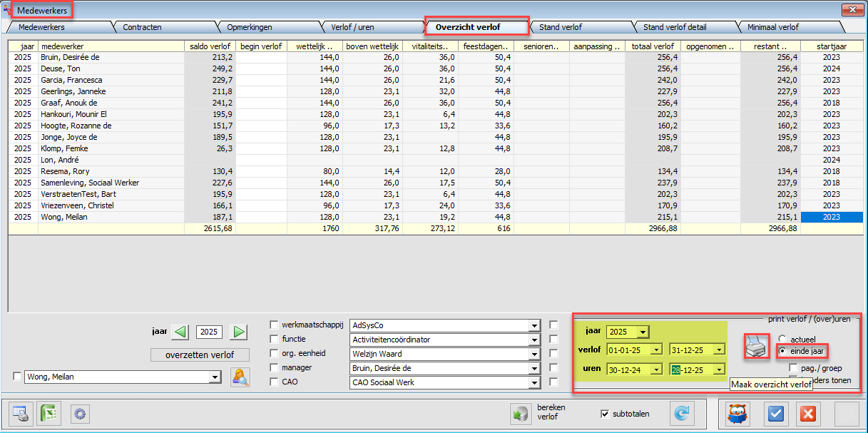The height and width of the screenshot is (433, 868).
Task: Toggle the subtotalen checkbox
Action: [x=606, y=414]
